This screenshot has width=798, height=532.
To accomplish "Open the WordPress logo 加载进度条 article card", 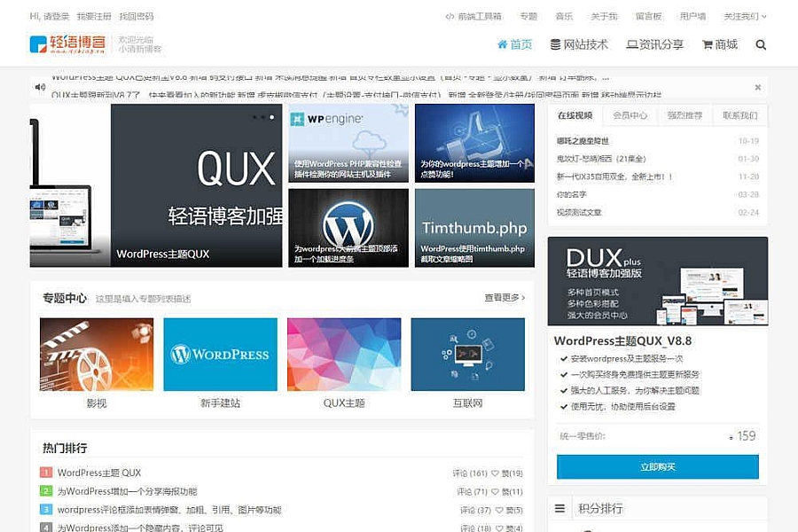I will click(348, 228).
